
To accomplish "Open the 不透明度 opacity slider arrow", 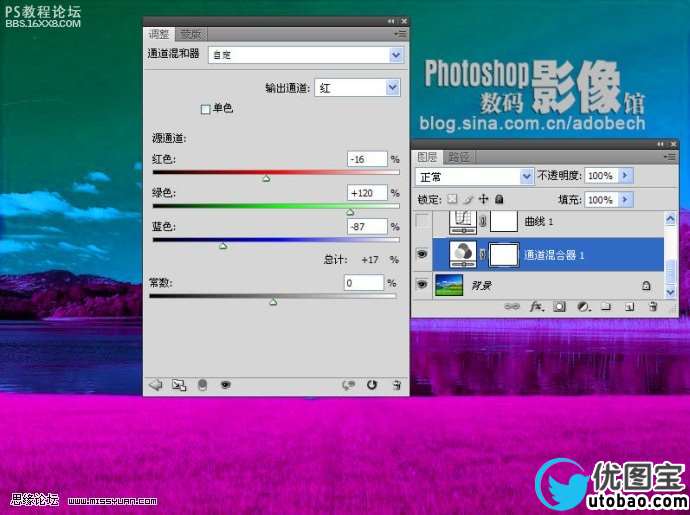I will (x=627, y=176).
